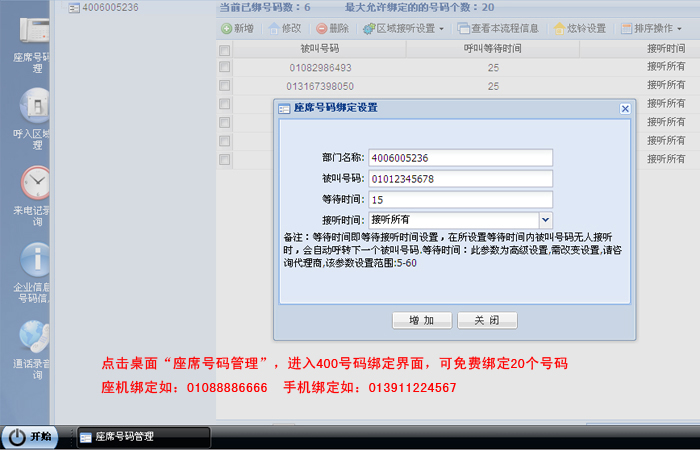
Task: Click the 开始 start button on taskbar
Action: [x=31, y=437]
